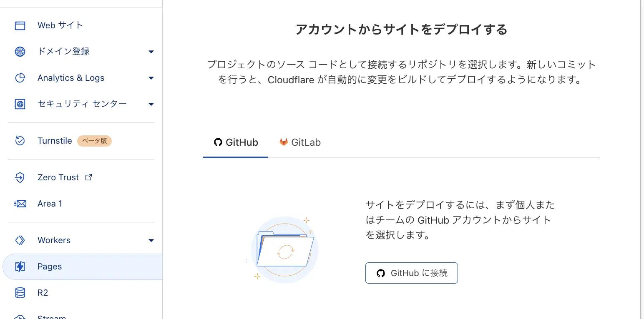
Task: Collapse the Workers sidebar section
Action: [151, 240]
